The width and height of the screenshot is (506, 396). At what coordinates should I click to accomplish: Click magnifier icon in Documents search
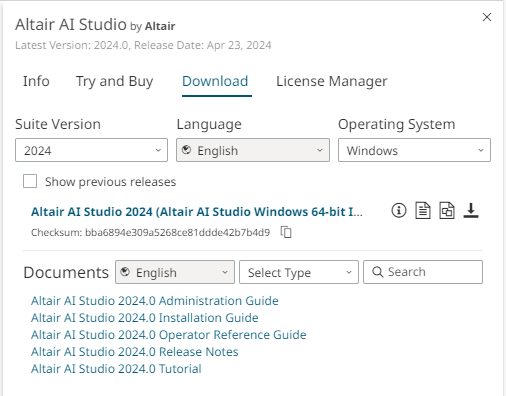pyautogui.click(x=377, y=272)
